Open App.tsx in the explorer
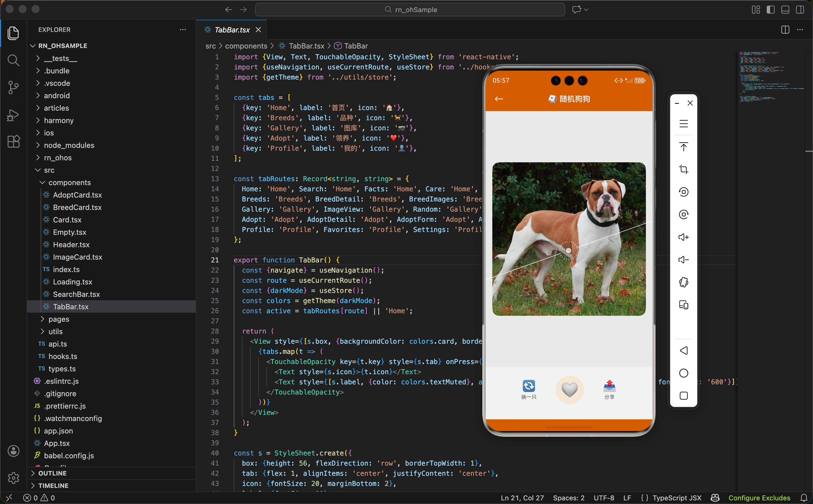The height and width of the screenshot is (504, 813). [x=112, y=443]
